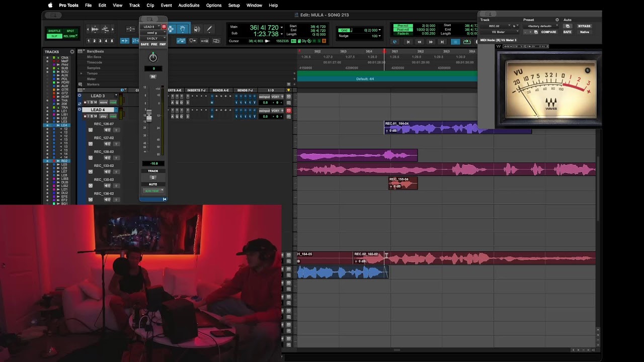Viewport: 644px width, 362px height.
Task: Select the Grabber hand tool
Action: click(x=183, y=29)
